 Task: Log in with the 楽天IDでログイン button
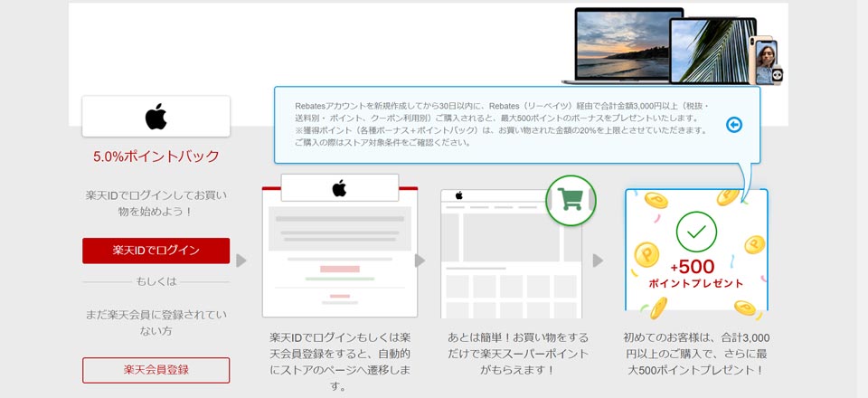coord(156,251)
